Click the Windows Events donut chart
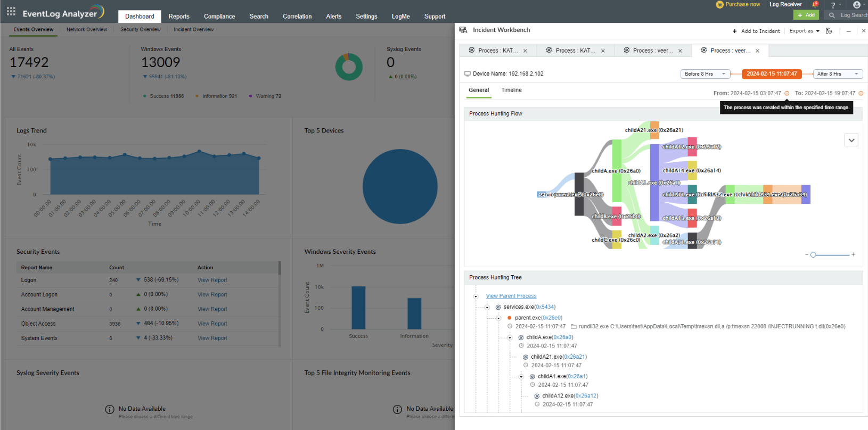 [349, 67]
